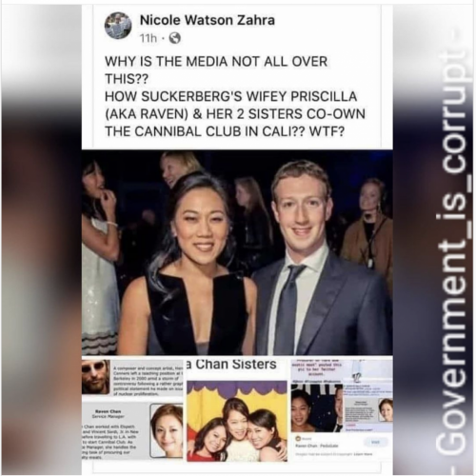The image size is (476, 476).
Task: Click the 11h post timestamp
Action: click(x=149, y=39)
